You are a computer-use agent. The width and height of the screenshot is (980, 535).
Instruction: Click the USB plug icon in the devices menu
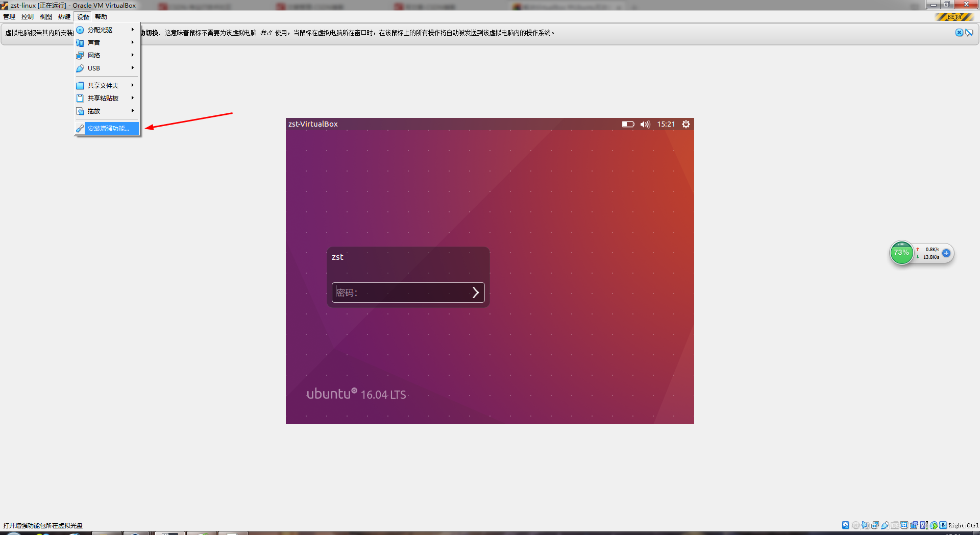tap(80, 68)
